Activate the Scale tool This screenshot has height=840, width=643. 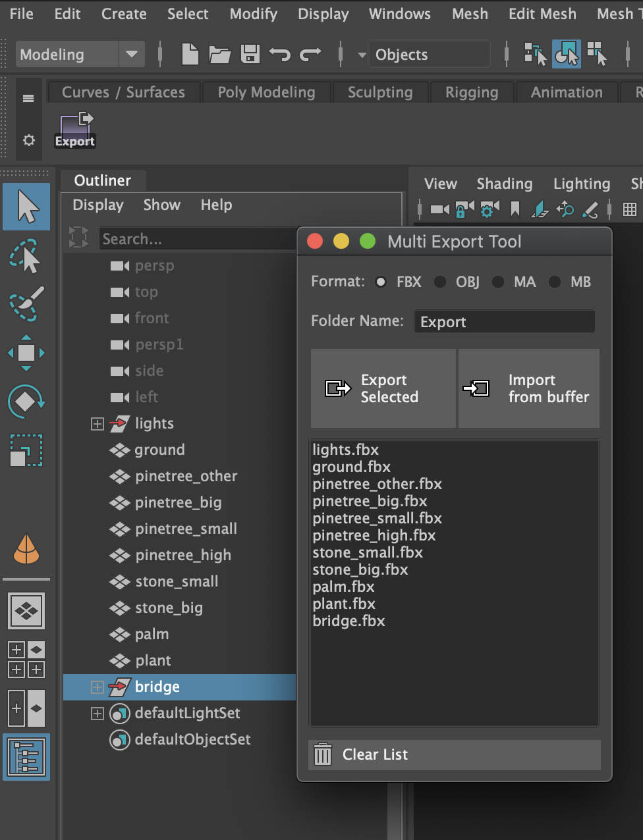click(x=26, y=450)
